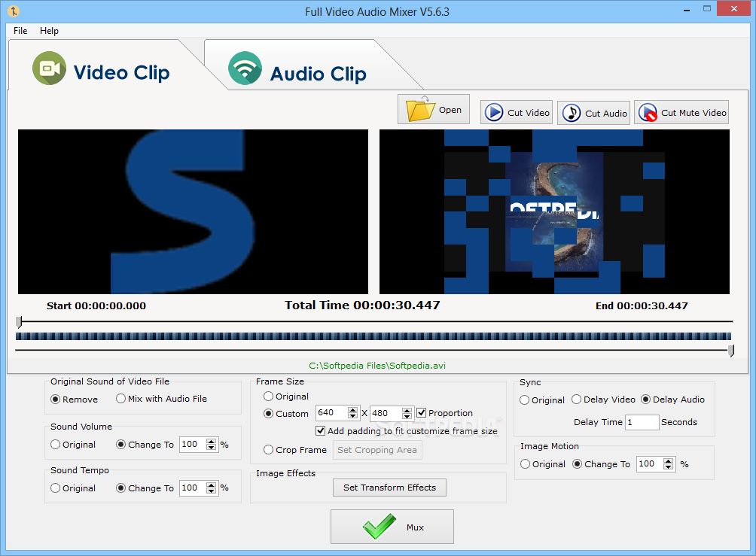
Task: Click the Start 00:00:00.000 label
Action: click(96, 306)
